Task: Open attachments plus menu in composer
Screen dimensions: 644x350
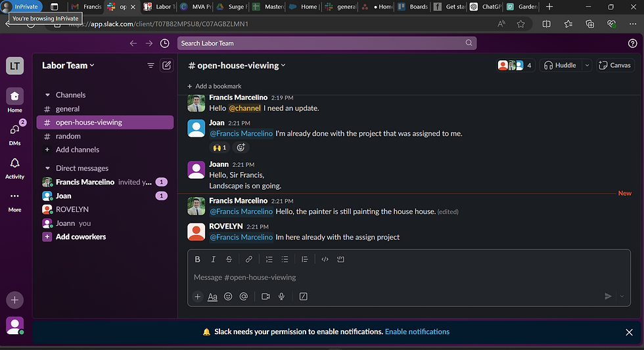Action: 198,297
